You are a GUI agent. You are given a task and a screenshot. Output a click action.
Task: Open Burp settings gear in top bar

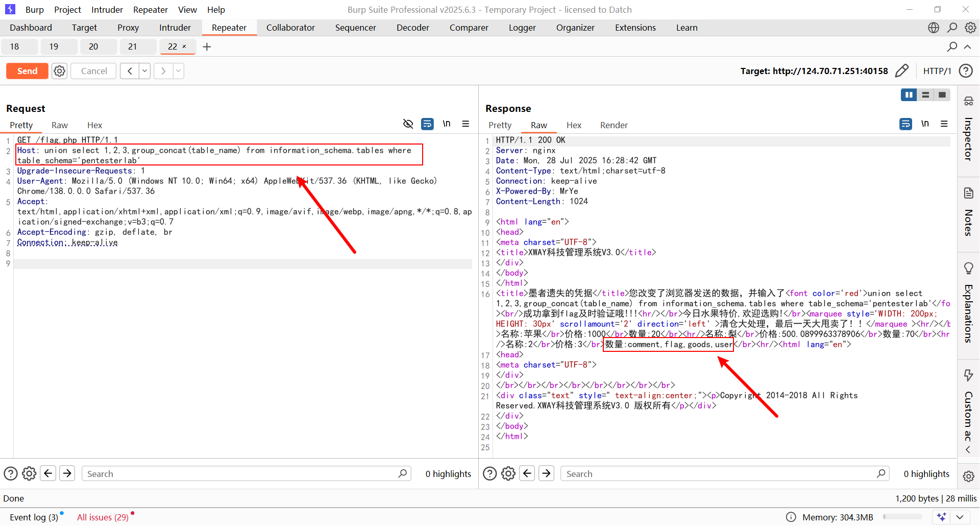970,28
